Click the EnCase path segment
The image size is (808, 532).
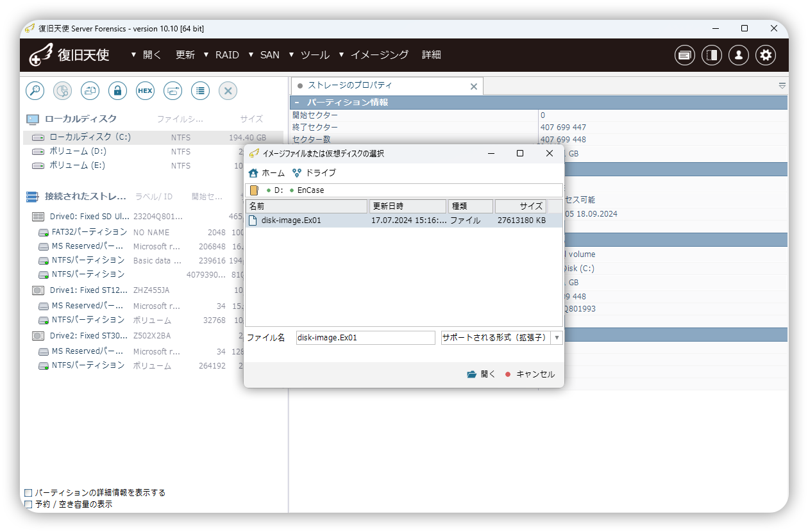point(311,190)
